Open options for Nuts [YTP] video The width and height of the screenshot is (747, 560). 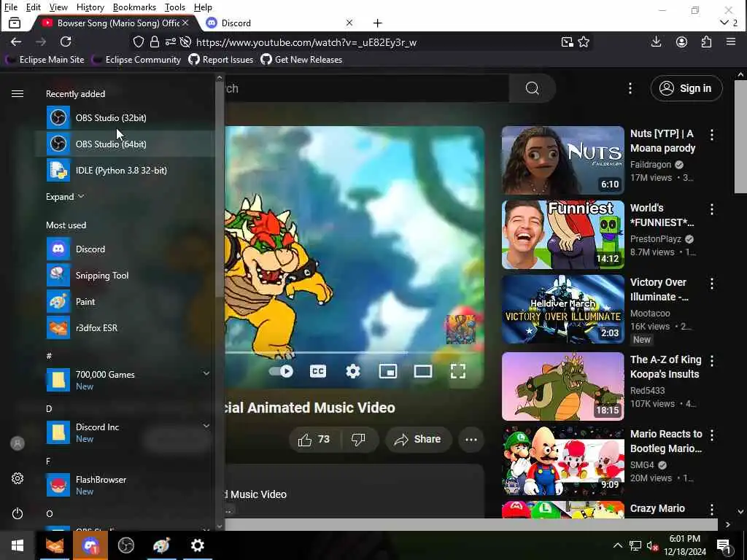(712, 135)
